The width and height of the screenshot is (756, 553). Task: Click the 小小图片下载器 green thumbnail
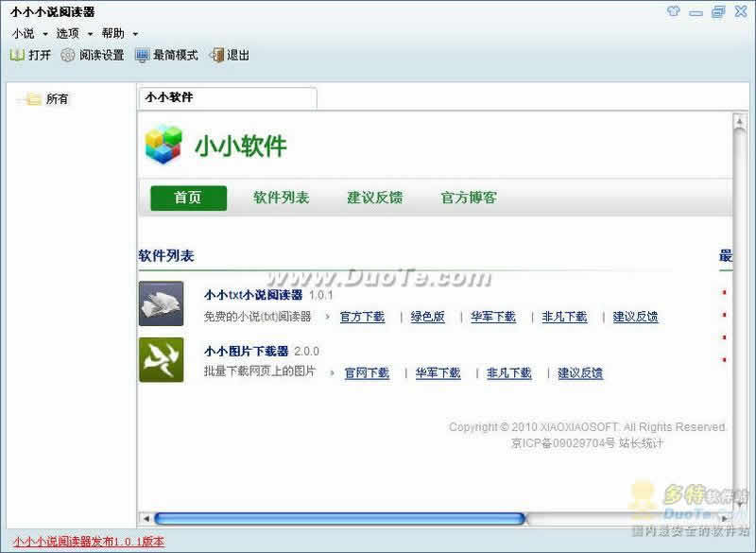coord(161,359)
